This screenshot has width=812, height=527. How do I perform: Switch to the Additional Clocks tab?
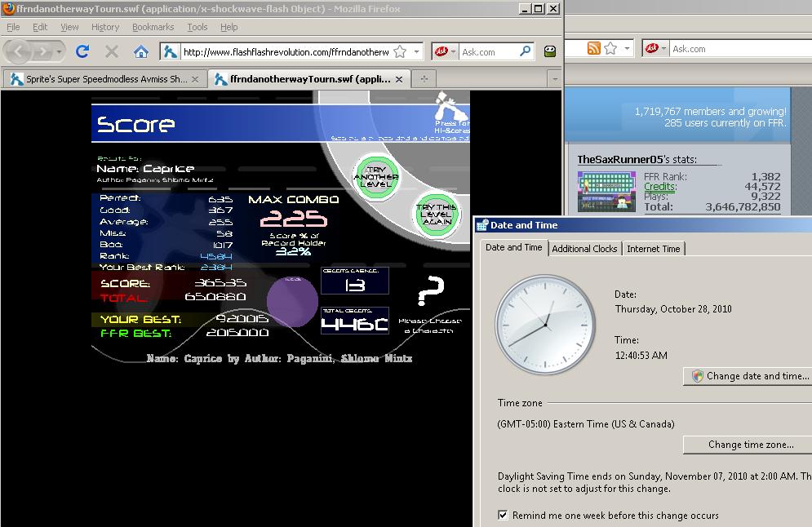coord(584,249)
